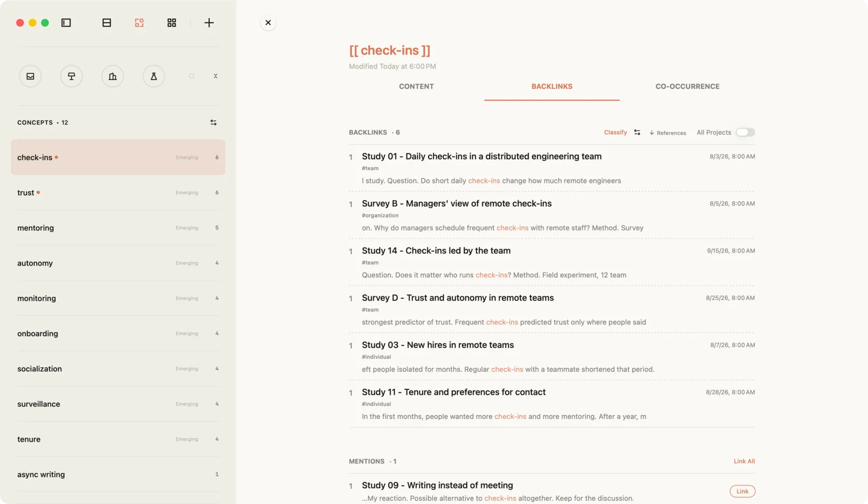Click the Classify link
The width and height of the screenshot is (868, 504).
615,132
